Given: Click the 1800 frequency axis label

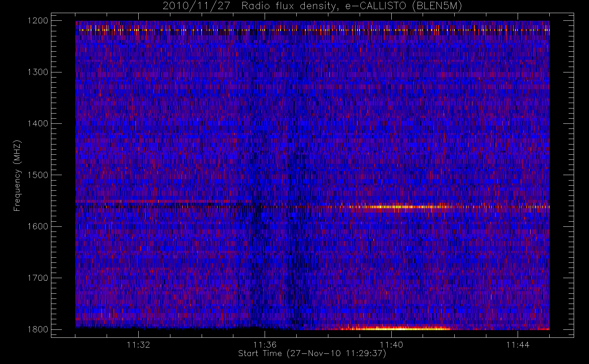Looking at the screenshot, I should pos(38,329).
